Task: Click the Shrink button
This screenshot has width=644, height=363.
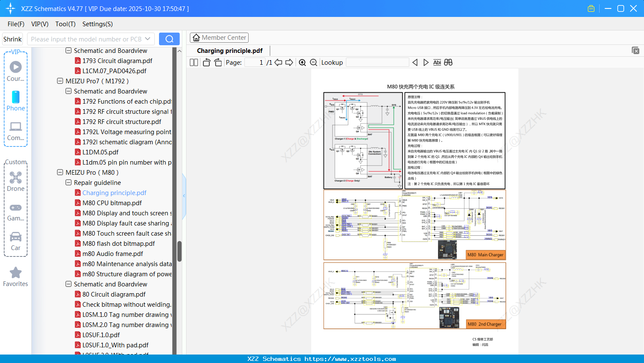Action: click(12, 39)
